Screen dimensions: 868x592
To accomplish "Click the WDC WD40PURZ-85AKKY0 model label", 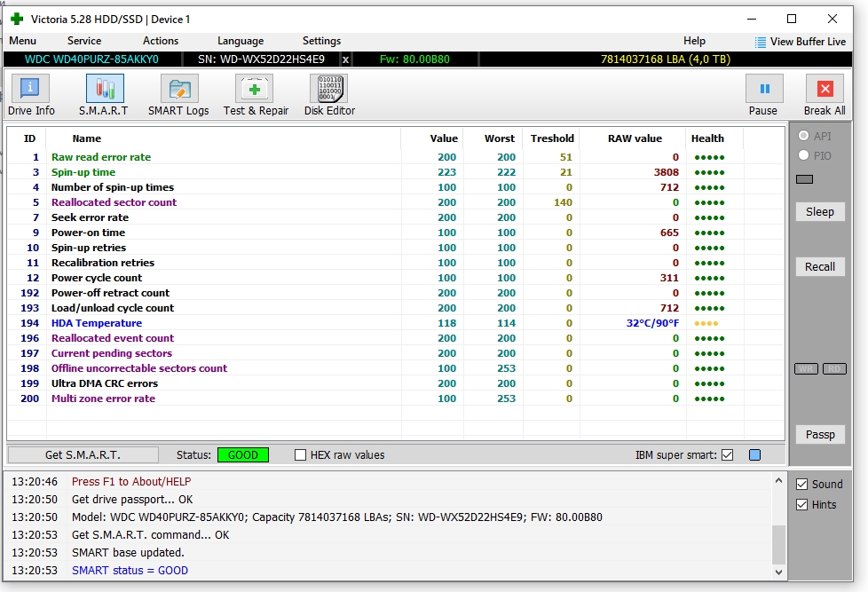I will click(91, 59).
